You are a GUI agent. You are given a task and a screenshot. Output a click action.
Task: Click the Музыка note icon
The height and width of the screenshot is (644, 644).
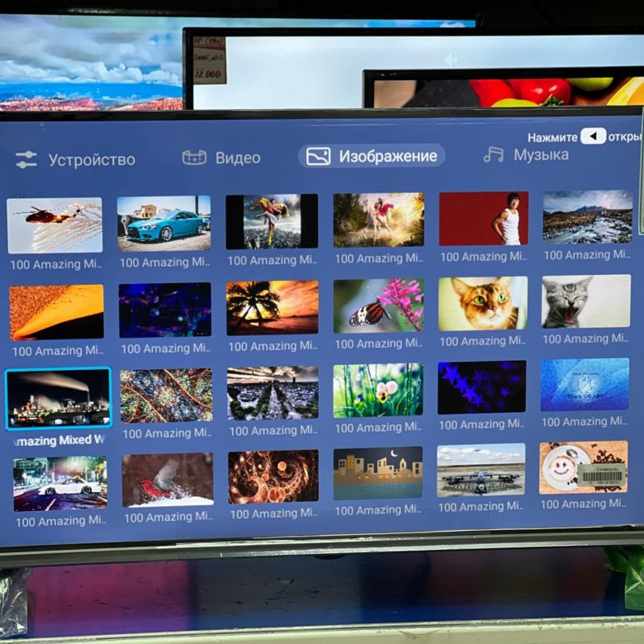click(494, 154)
